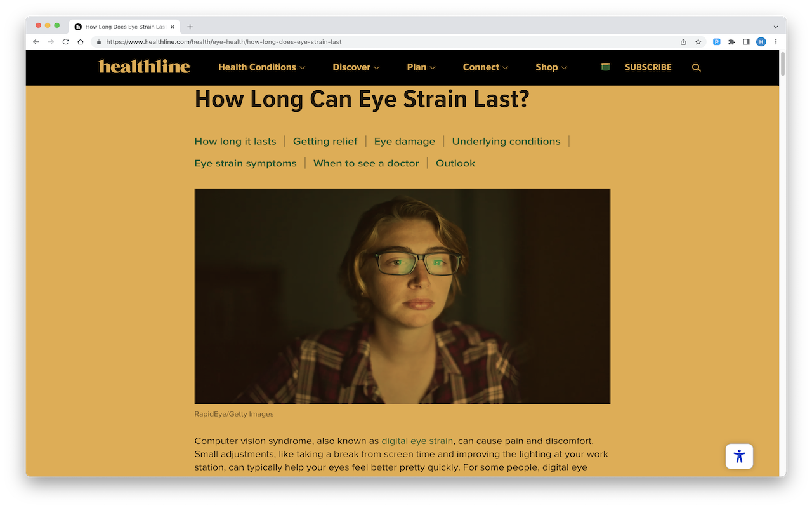
Task: Jump to Eye strain symptoms section
Action: click(x=246, y=163)
